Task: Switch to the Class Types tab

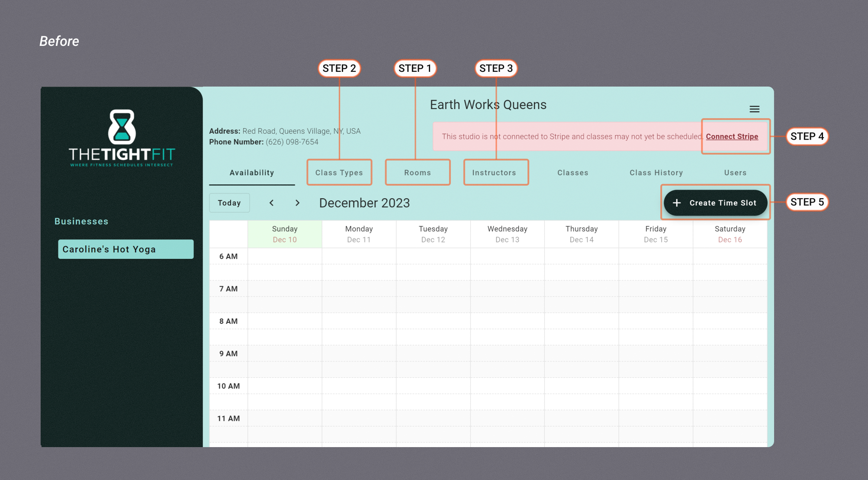Action: click(339, 173)
